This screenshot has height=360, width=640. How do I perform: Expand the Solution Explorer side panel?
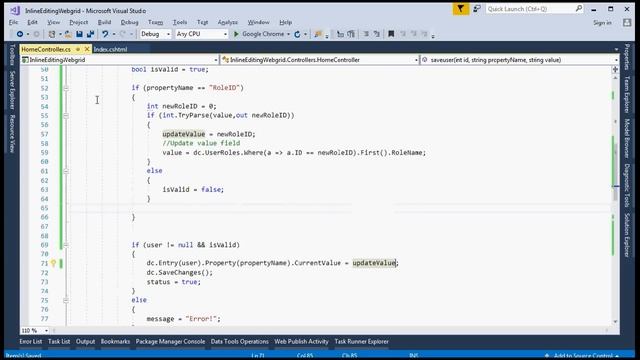(627, 235)
